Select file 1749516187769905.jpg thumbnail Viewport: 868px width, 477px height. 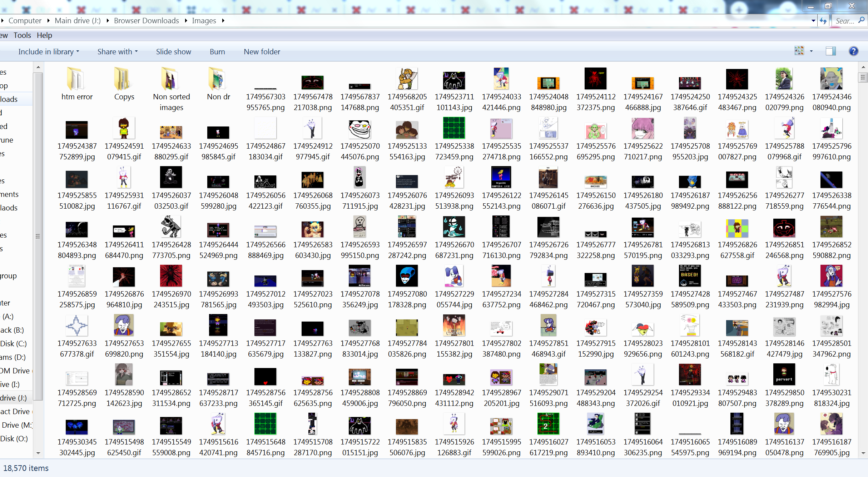pos(832,424)
